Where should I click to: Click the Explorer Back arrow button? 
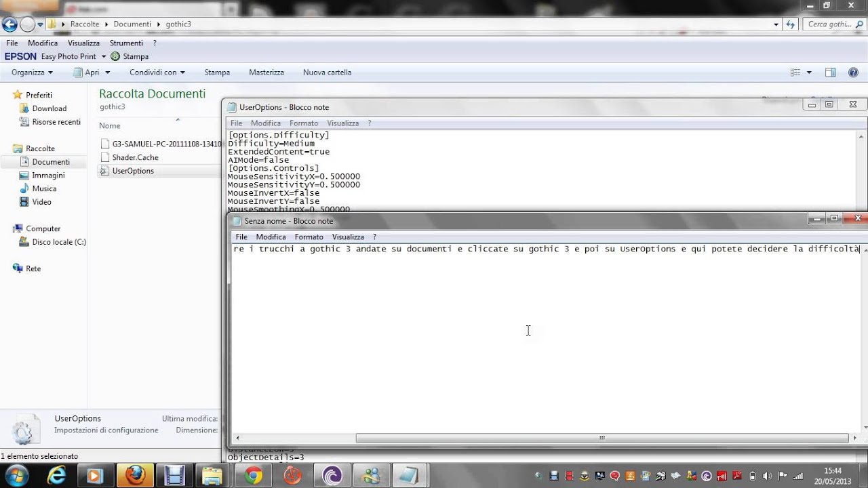(9, 24)
